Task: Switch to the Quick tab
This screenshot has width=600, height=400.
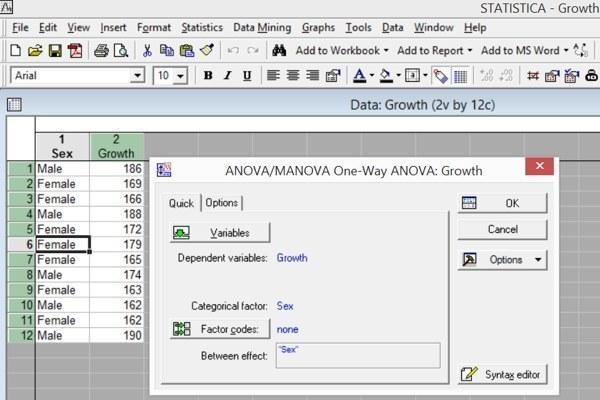Action: tap(181, 203)
